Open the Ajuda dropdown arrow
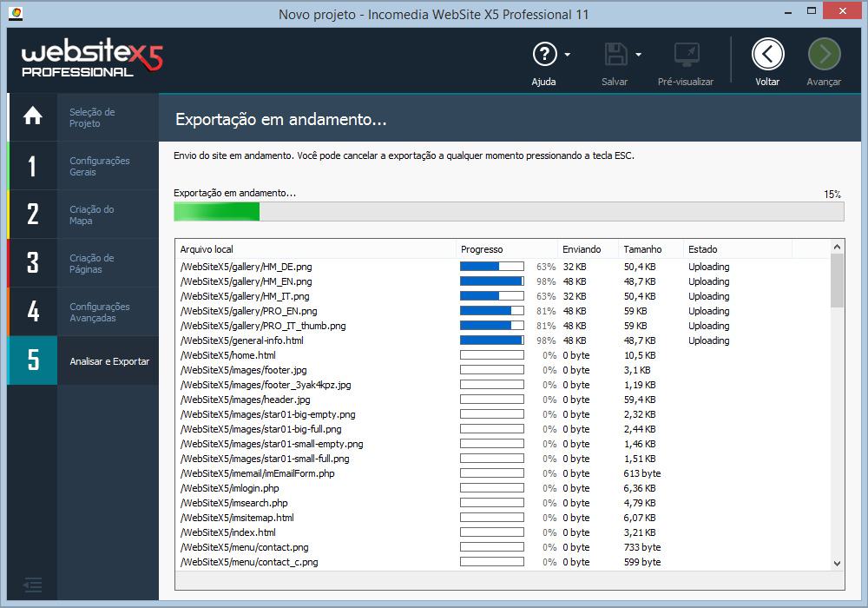The height and width of the screenshot is (608, 868). tap(568, 54)
